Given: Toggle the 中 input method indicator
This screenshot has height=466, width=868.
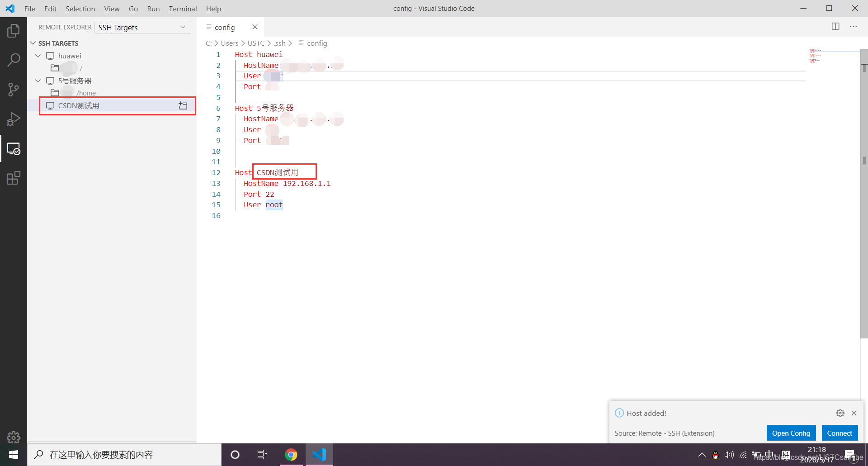Looking at the screenshot, I should [x=769, y=455].
